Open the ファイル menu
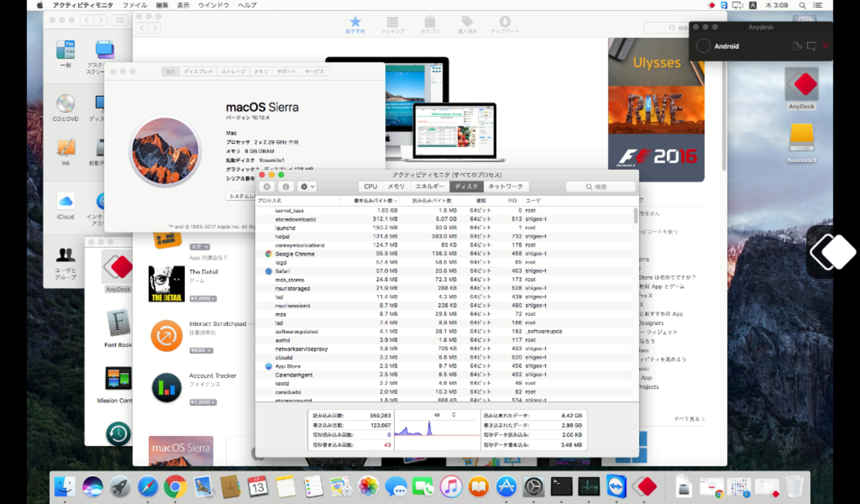 [x=135, y=5]
